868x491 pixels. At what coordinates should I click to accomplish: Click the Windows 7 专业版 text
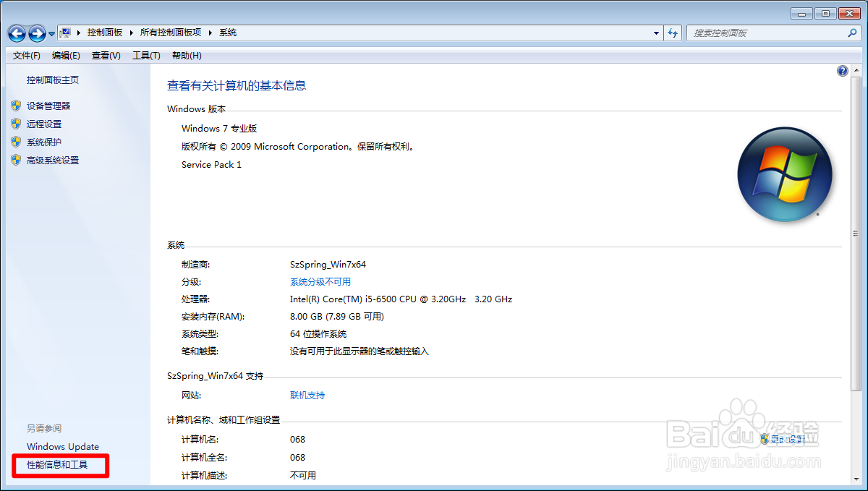coord(219,129)
